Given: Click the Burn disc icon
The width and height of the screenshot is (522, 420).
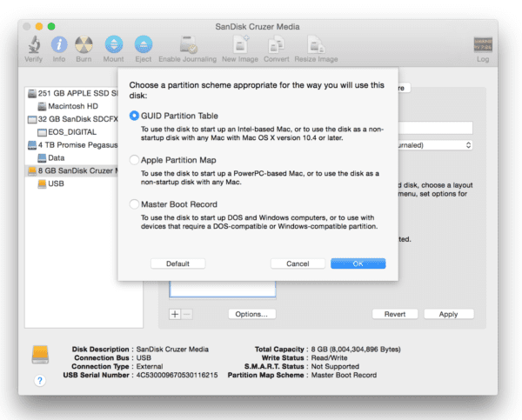Looking at the screenshot, I should (84, 43).
